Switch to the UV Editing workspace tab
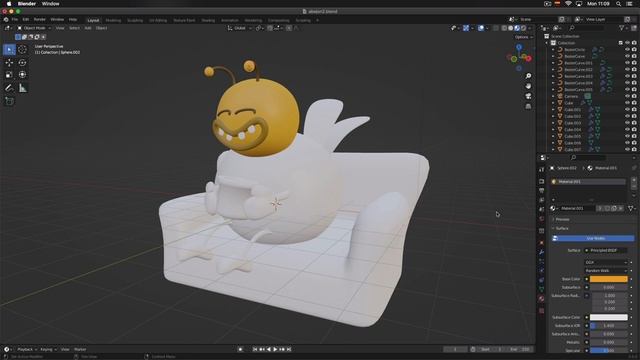The height and width of the screenshot is (360, 640). [158, 20]
